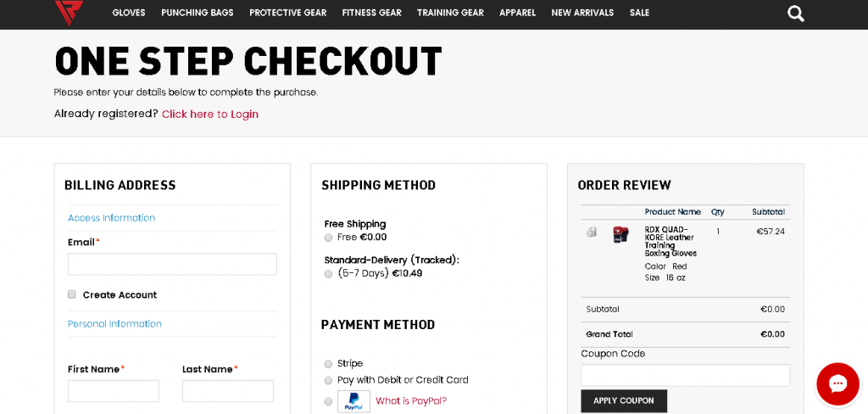Select Pay with Debit or Credit Card
868x414 pixels.
tap(328, 380)
